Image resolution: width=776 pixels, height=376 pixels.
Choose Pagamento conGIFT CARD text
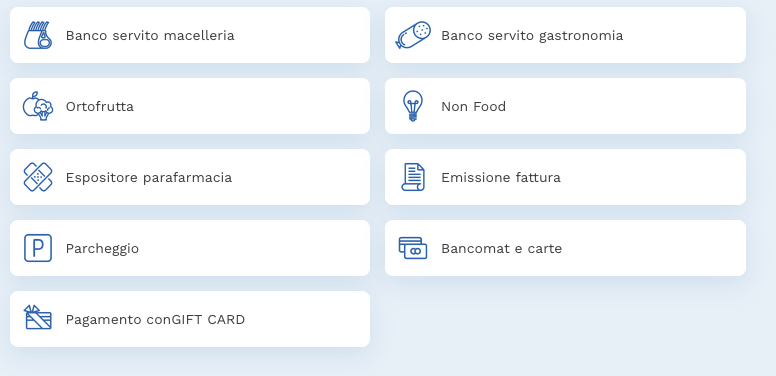pyautogui.click(x=155, y=320)
